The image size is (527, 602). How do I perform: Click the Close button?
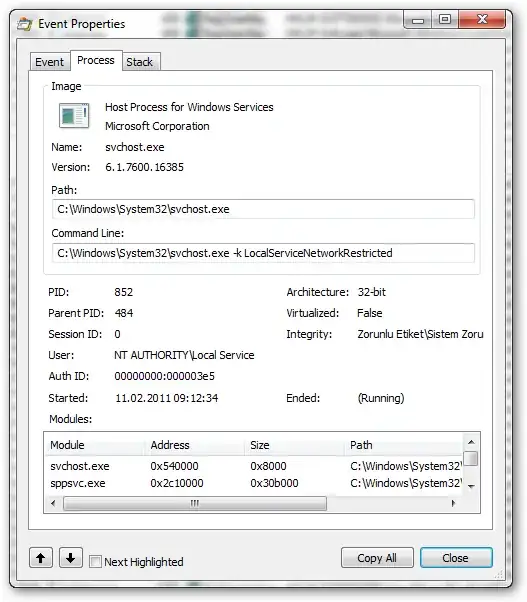(x=456, y=558)
